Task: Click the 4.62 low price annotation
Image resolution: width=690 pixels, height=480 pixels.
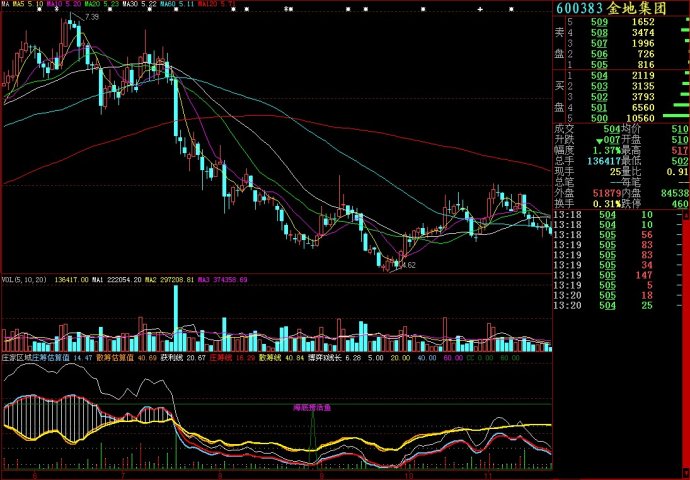Action: coord(408,265)
